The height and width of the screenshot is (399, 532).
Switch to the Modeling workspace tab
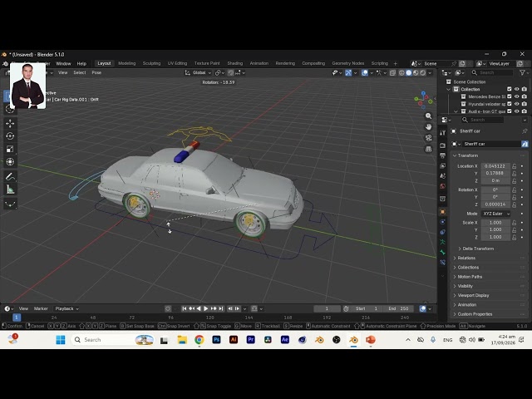(x=127, y=63)
